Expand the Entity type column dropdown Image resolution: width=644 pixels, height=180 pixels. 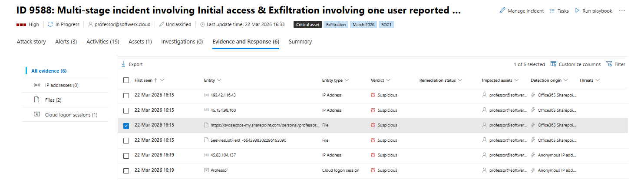[x=347, y=80]
